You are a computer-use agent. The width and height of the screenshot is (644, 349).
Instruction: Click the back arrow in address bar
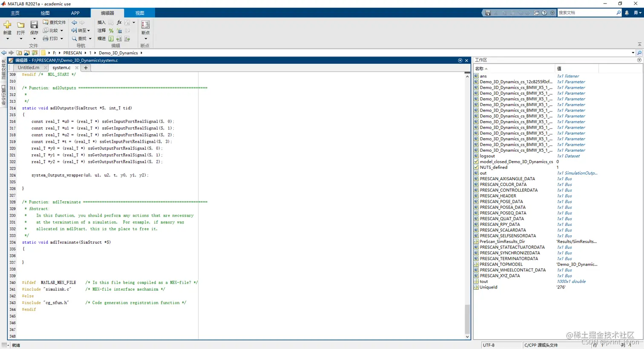4,53
